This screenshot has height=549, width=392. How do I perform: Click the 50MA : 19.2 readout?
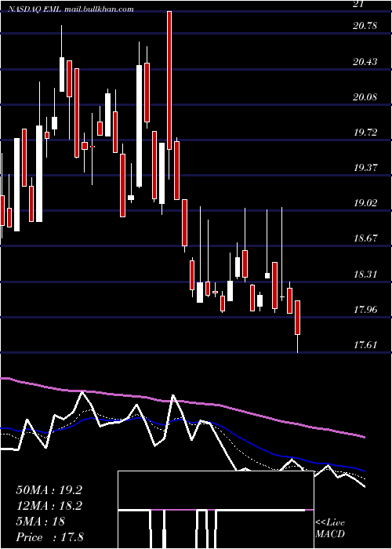click(49, 490)
